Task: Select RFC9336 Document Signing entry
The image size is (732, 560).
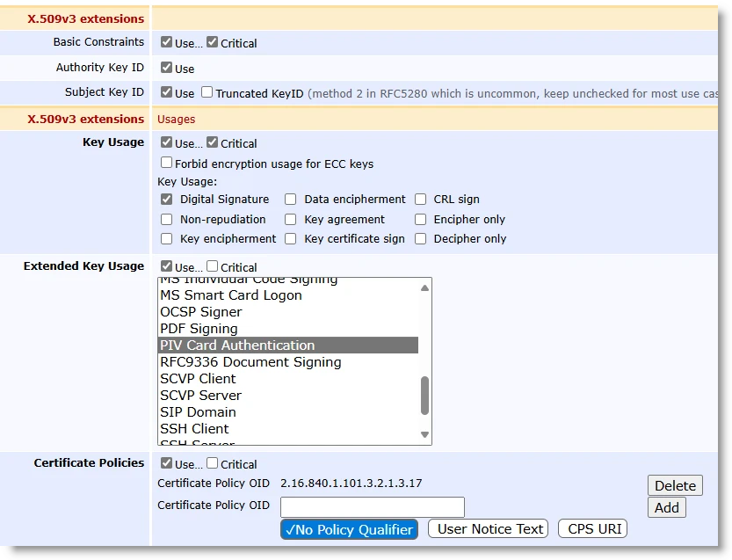Action: tap(288, 362)
